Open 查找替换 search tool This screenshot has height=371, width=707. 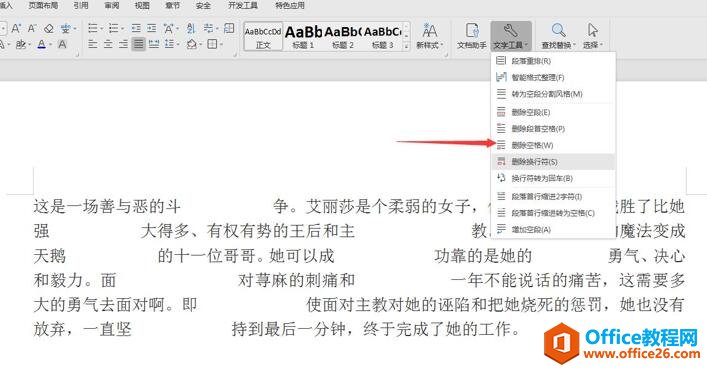(x=559, y=36)
